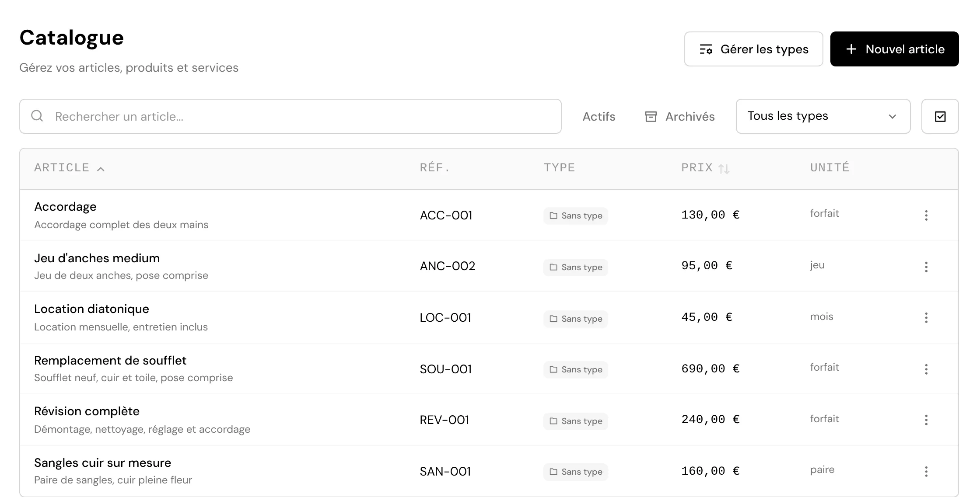Viewport: 980px width, 497px height.
Task: Click the search magnifier icon
Action: 37,116
